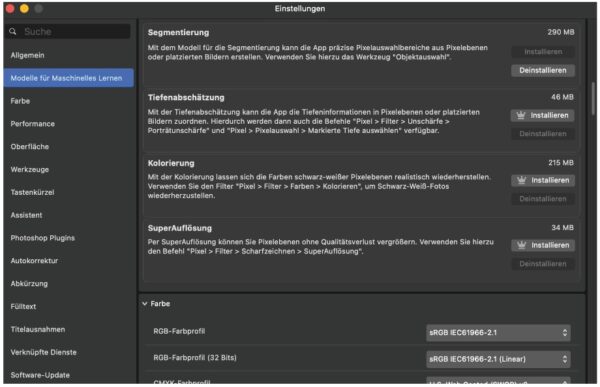Open Verknüpfte Dienste settings

(44, 352)
